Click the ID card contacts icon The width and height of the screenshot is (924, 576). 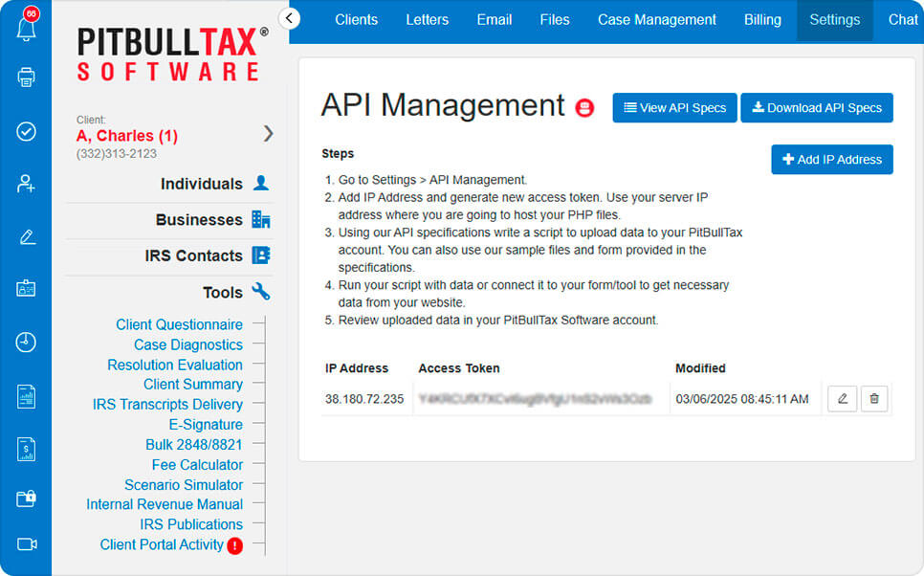(x=26, y=288)
